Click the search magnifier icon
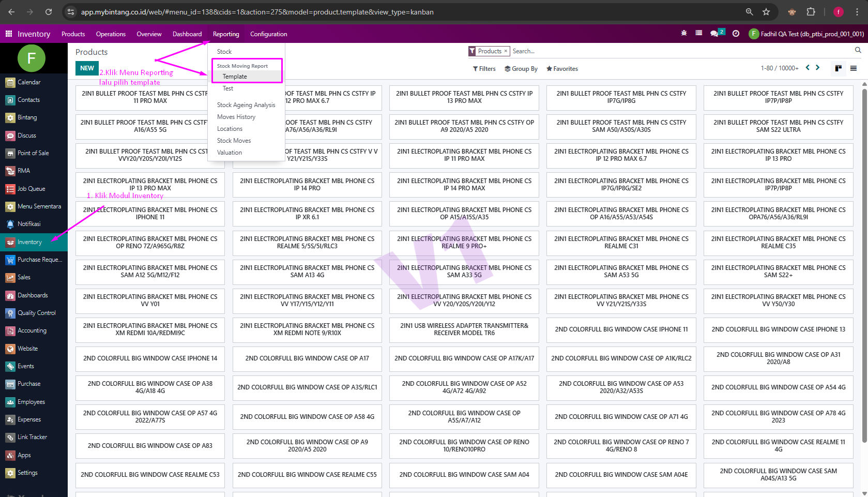The height and width of the screenshot is (497, 868). pos(858,50)
